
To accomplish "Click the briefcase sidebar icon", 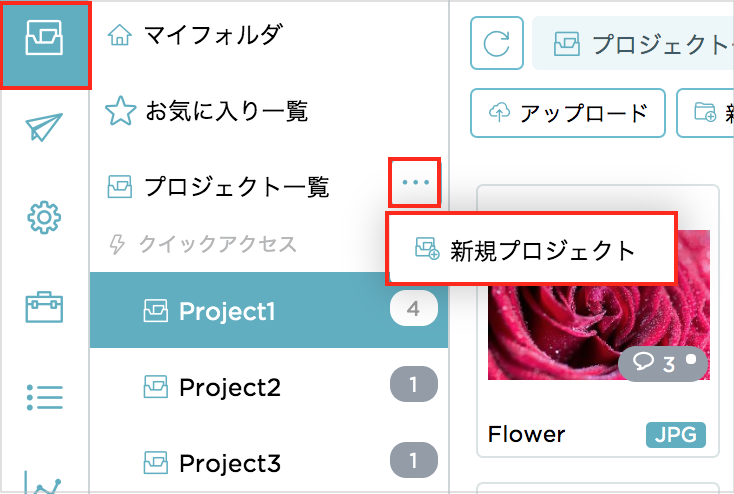I will [45, 307].
